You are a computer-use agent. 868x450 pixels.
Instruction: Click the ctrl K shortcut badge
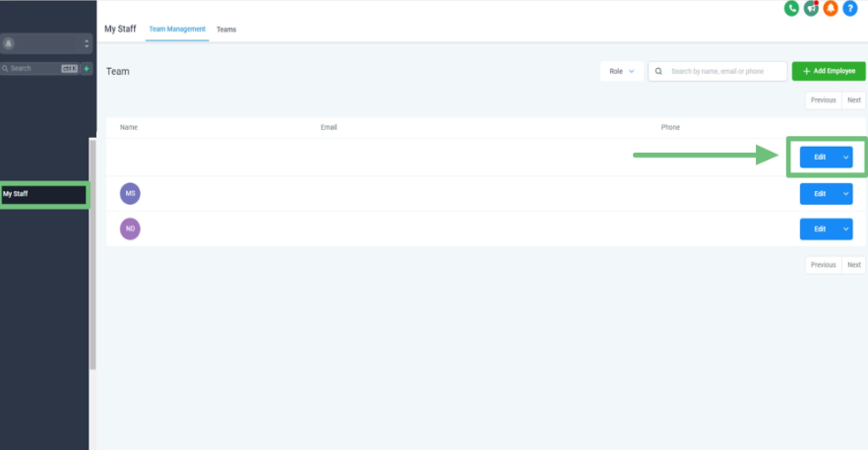click(69, 69)
